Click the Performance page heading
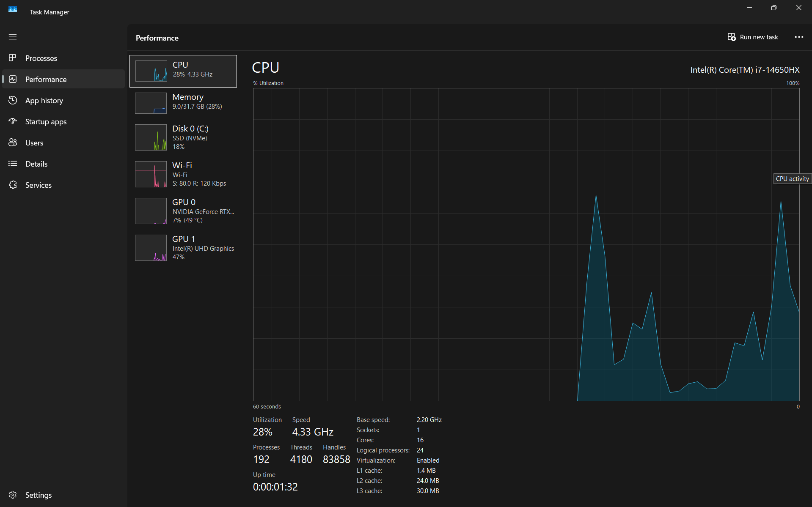The width and height of the screenshot is (812, 507). (157, 38)
